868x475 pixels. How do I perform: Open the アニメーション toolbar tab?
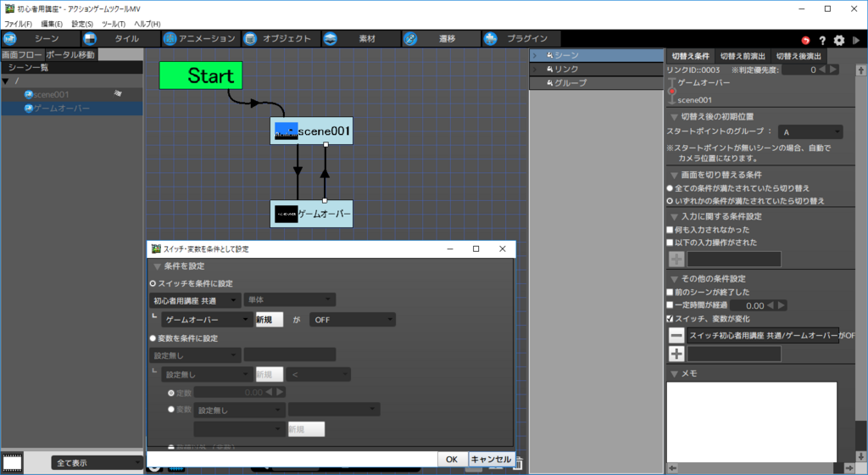(x=200, y=39)
